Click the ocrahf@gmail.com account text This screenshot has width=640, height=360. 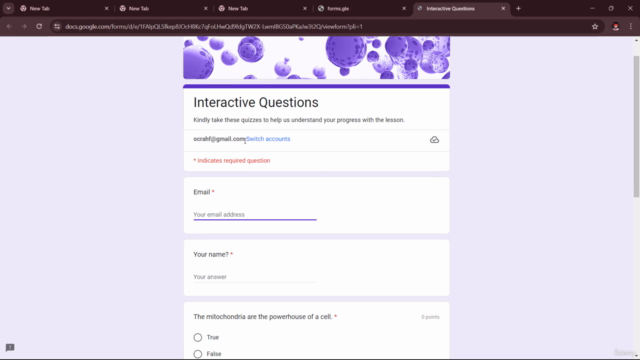click(220, 139)
